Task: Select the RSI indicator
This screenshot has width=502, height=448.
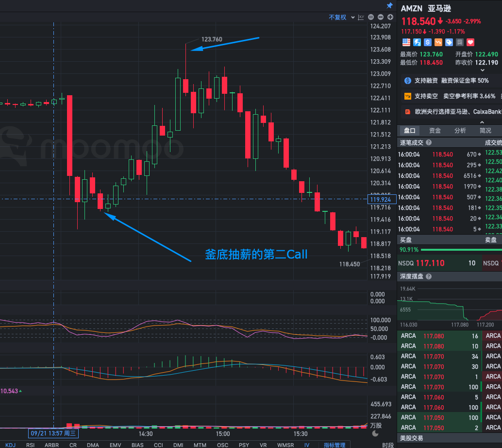Action: [31, 445]
